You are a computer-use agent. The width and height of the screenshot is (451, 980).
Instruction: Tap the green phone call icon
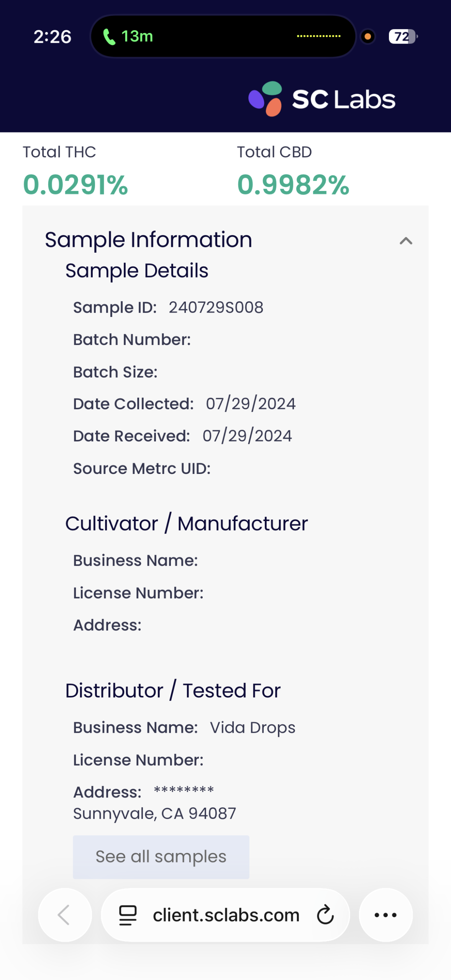(109, 37)
